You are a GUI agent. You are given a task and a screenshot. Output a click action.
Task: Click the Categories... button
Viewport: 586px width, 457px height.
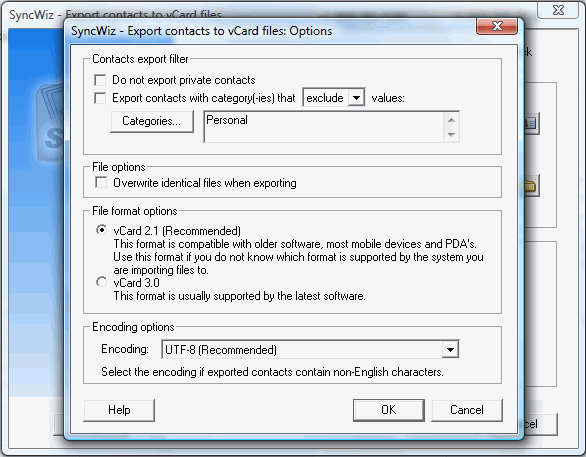point(152,121)
